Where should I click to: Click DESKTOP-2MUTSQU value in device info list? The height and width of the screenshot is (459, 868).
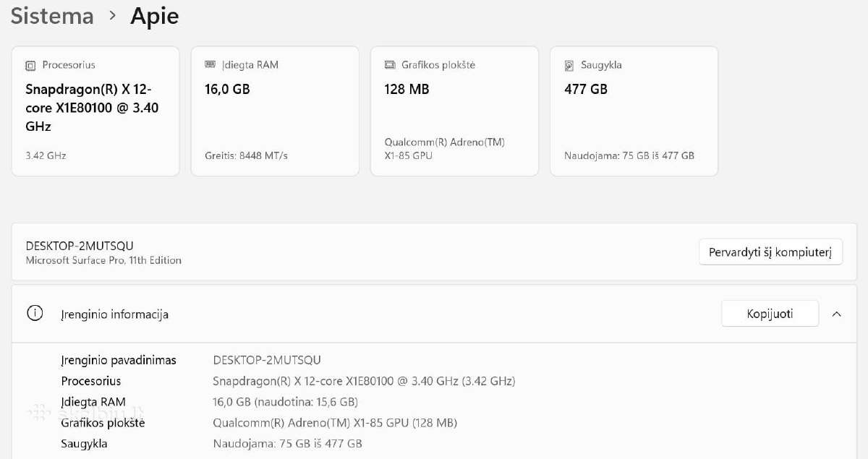click(x=267, y=360)
